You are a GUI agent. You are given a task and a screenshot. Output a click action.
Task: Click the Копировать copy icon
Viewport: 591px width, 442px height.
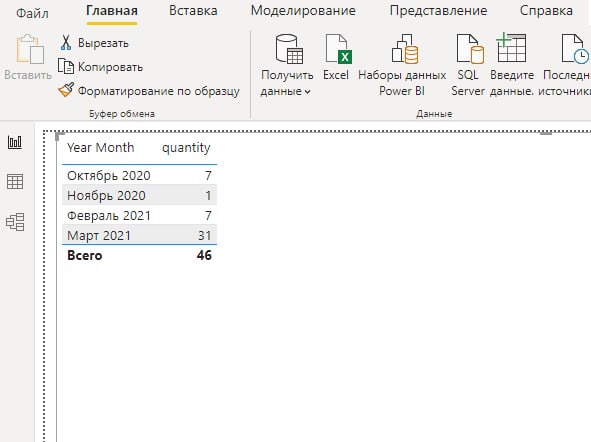(x=66, y=66)
